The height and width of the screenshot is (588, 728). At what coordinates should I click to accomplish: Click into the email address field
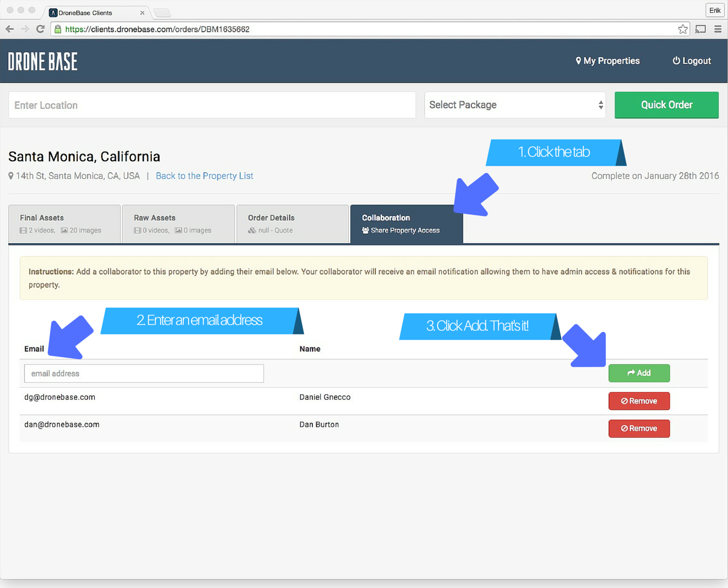pyautogui.click(x=144, y=374)
